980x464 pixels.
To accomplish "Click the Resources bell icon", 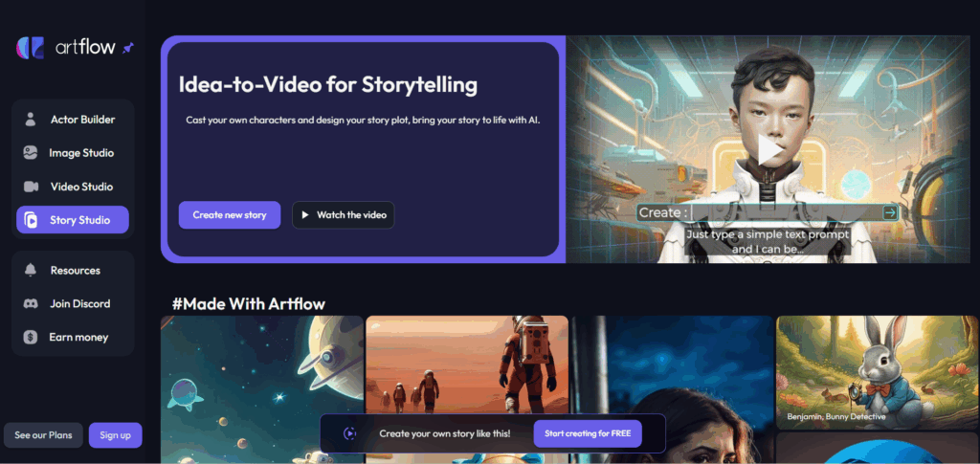I will coord(30,271).
